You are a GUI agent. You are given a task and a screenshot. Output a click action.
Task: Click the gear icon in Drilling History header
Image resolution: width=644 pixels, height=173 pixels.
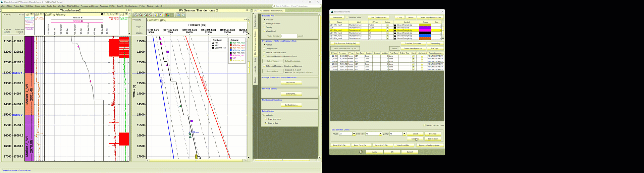(102, 14)
